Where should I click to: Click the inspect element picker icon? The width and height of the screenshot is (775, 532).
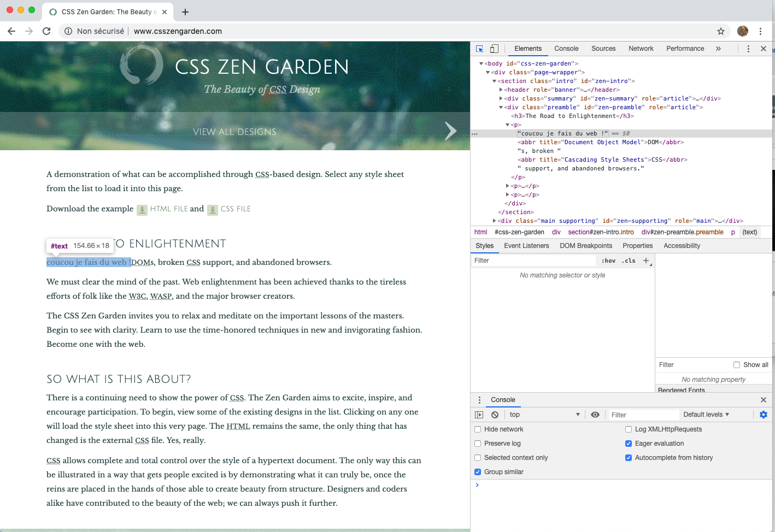(480, 49)
